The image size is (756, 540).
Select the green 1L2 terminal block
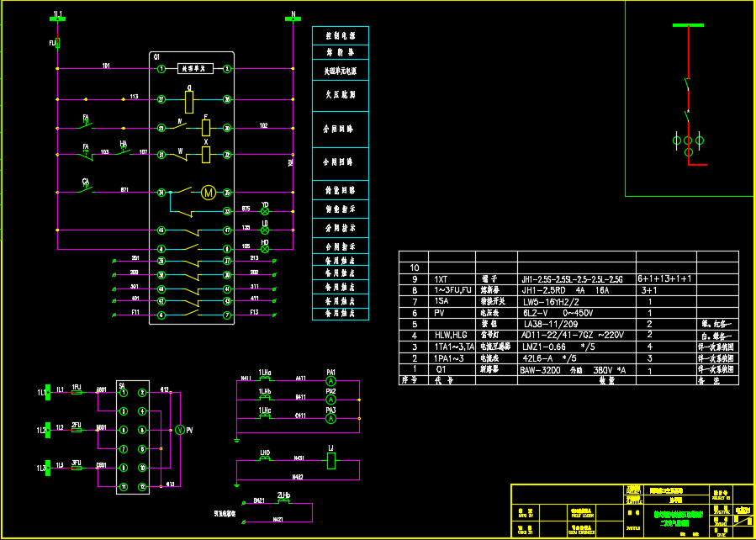[48, 430]
